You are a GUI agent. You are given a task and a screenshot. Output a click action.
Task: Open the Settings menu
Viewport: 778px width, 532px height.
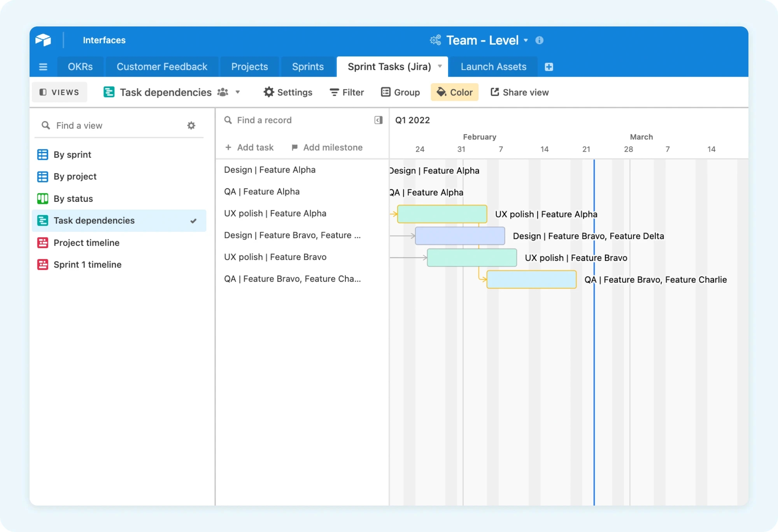point(288,92)
